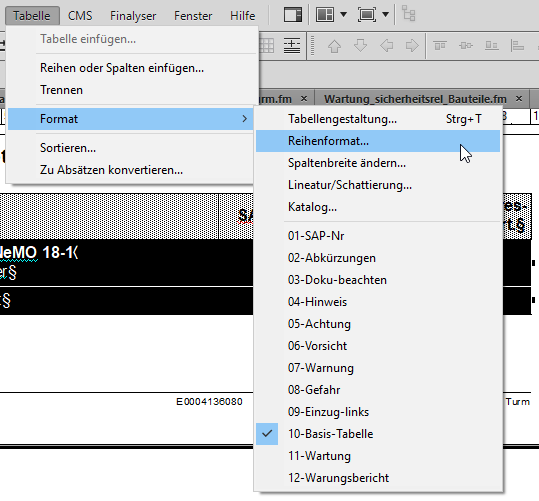The height and width of the screenshot is (501, 539).
Task: Expand the Format submenu arrow
Action: pos(244,119)
